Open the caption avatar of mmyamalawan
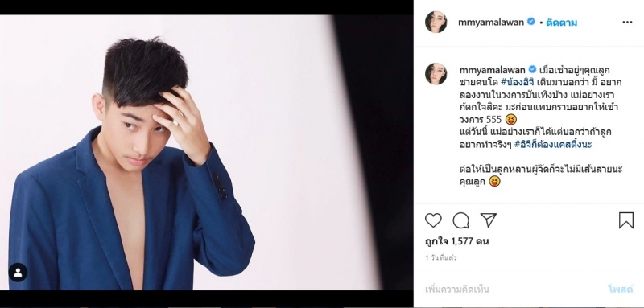The image size is (644, 308). click(436, 74)
